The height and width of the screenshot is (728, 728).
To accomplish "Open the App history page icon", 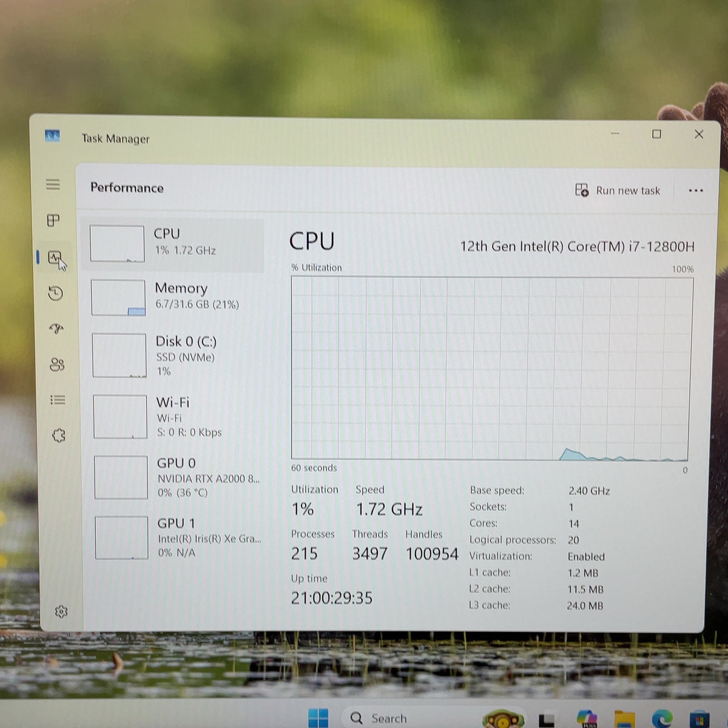I will [55, 294].
